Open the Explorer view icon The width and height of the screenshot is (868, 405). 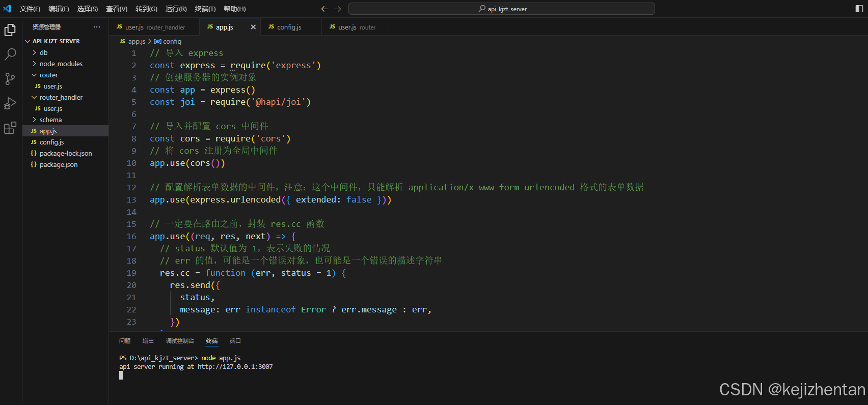[x=10, y=31]
